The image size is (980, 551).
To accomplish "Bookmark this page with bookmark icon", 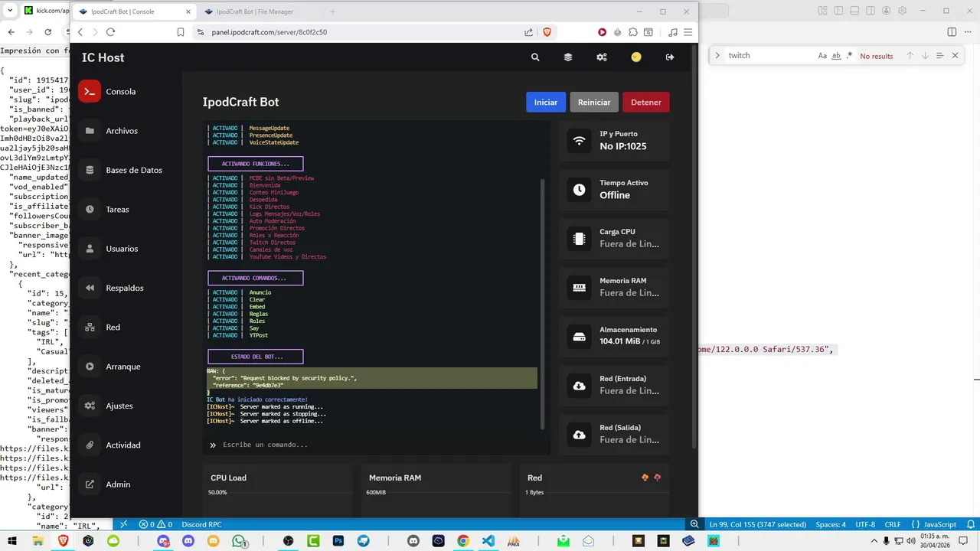I will click(181, 32).
